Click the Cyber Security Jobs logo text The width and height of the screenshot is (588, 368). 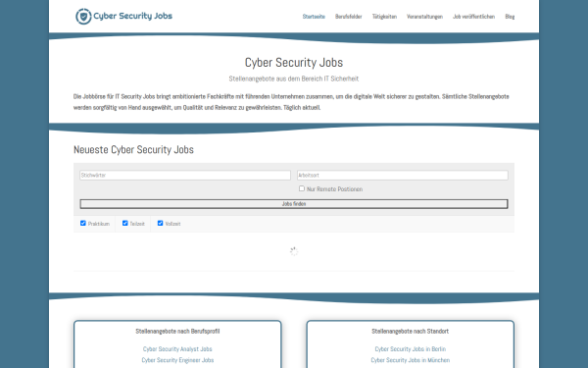(132, 16)
